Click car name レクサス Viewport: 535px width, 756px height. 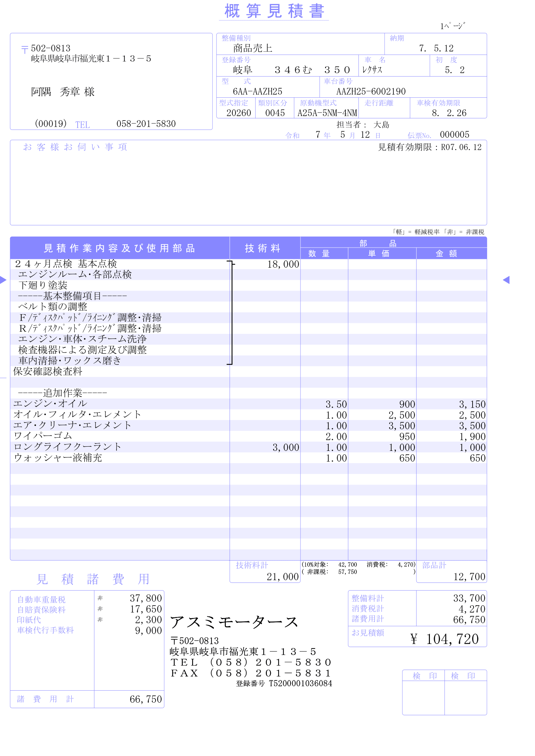click(x=372, y=70)
